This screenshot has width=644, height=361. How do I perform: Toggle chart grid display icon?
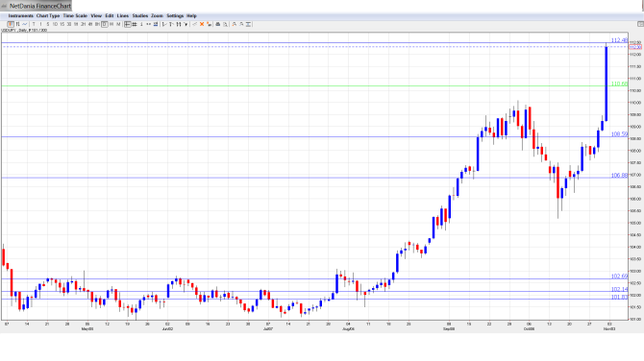pyautogui.click(x=135, y=24)
